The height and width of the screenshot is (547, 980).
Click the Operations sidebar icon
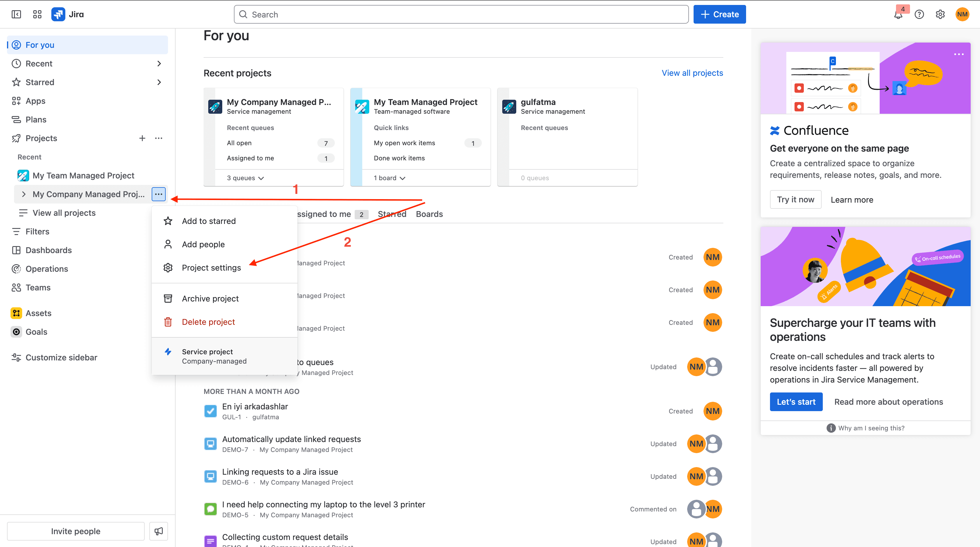point(16,269)
